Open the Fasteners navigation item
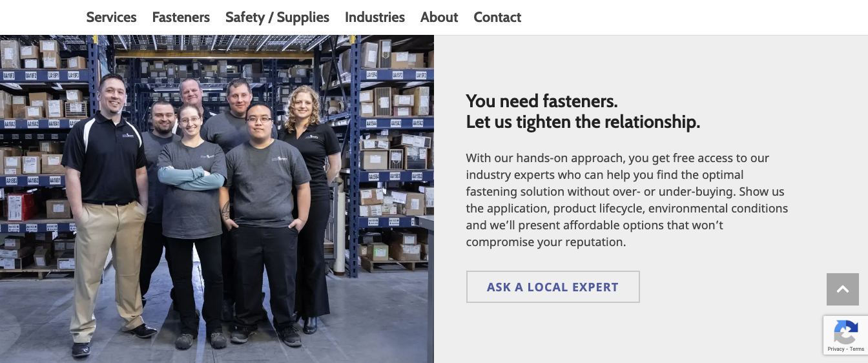The image size is (868, 363). (181, 17)
